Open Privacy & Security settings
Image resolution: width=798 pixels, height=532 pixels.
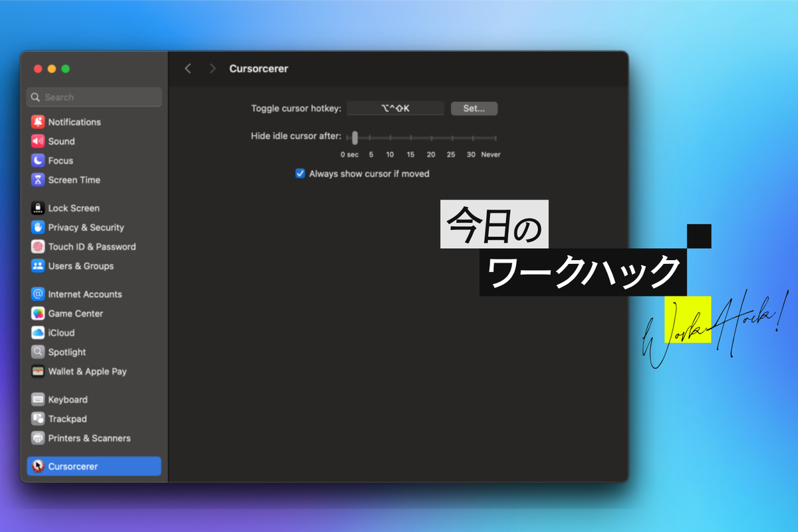[x=86, y=227]
